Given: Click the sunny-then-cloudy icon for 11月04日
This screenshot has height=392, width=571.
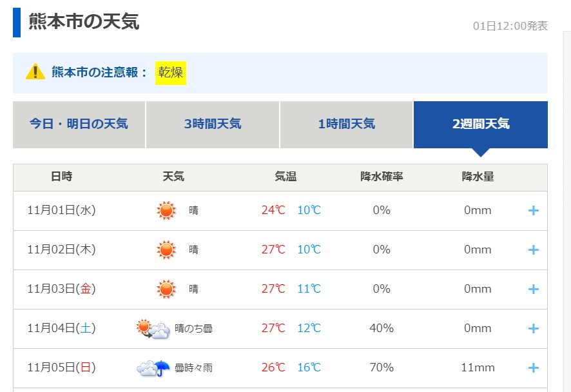Looking at the screenshot, I should click(153, 329).
